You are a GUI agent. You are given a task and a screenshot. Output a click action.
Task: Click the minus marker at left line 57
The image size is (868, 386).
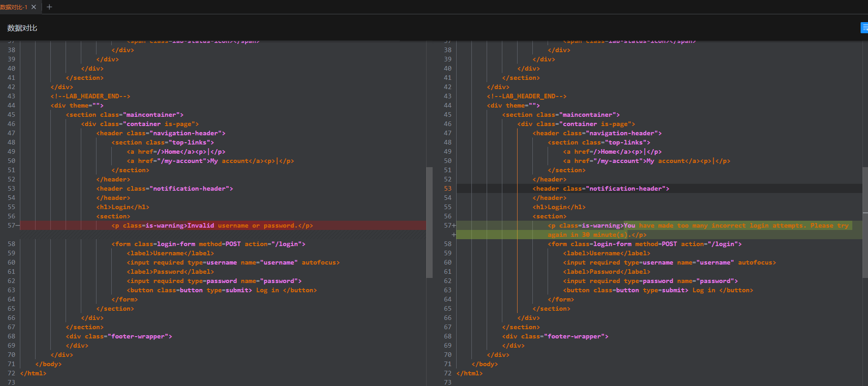pyautogui.click(x=18, y=225)
